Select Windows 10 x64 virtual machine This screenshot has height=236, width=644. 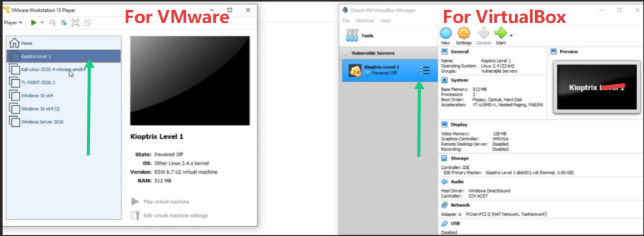pyautogui.click(x=64, y=95)
